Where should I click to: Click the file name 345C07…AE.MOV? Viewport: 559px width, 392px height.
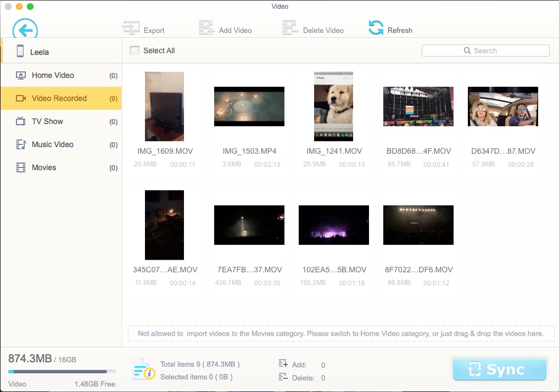pyautogui.click(x=165, y=270)
